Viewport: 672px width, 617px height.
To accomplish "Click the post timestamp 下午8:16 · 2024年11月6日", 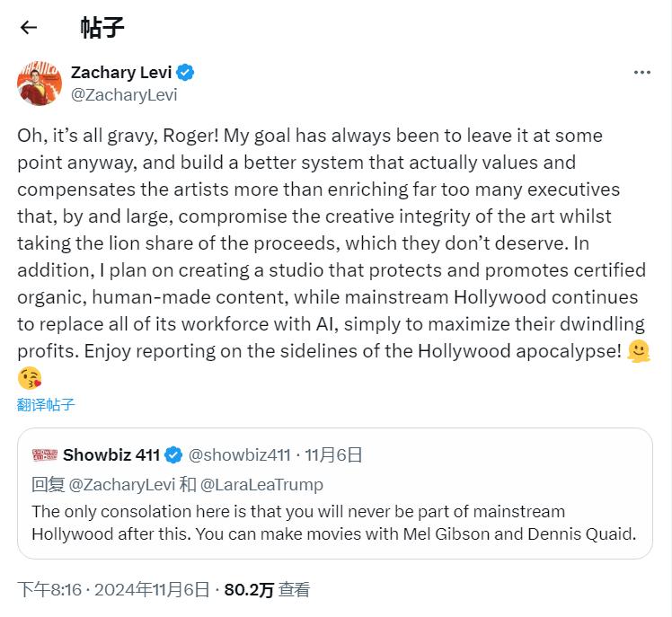I will point(113,589).
